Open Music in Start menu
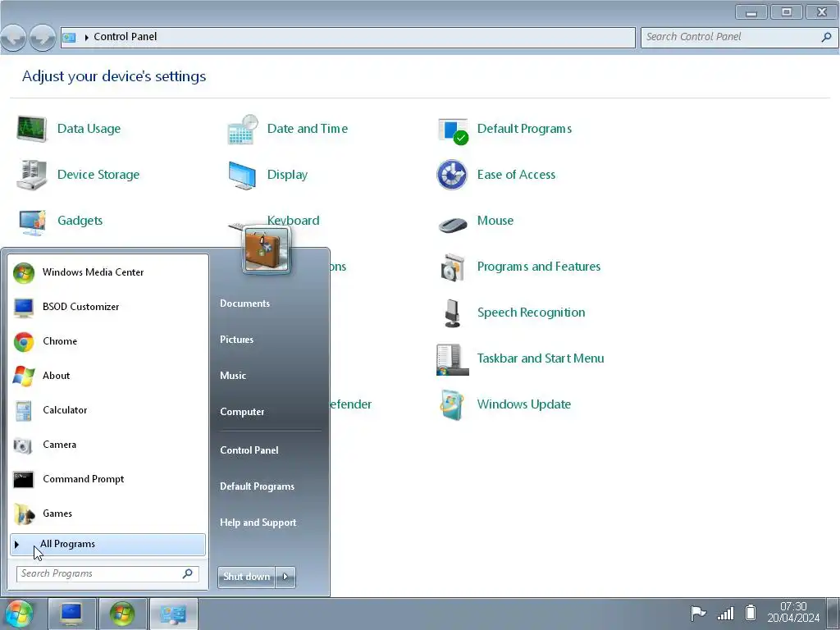Image resolution: width=840 pixels, height=630 pixels. (x=233, y=376)
